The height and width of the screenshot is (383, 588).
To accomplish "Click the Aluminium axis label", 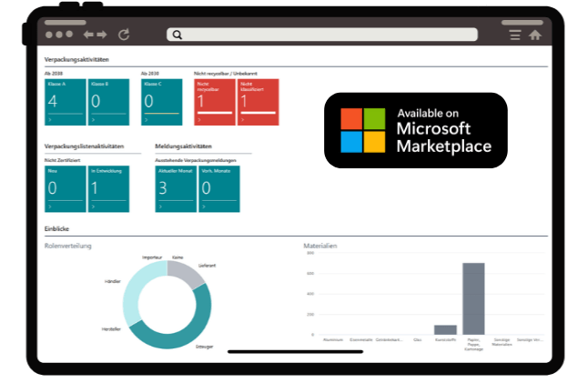I will point(333,340).
